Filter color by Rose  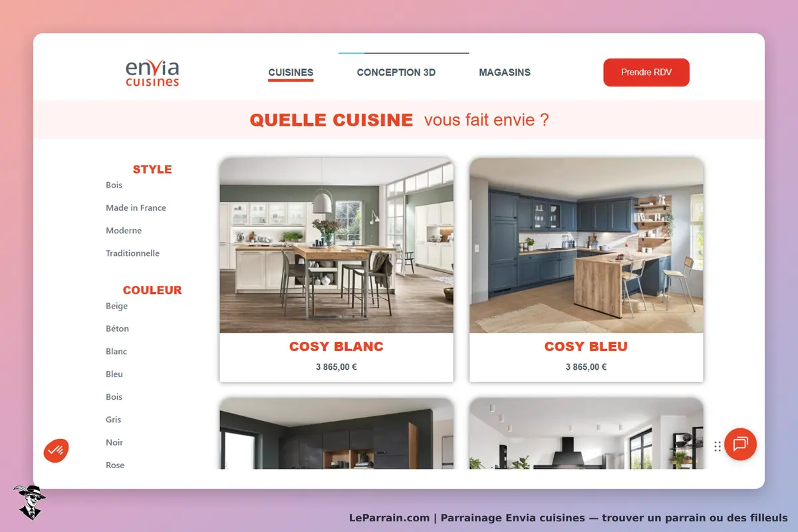click(x=115, y=464)
